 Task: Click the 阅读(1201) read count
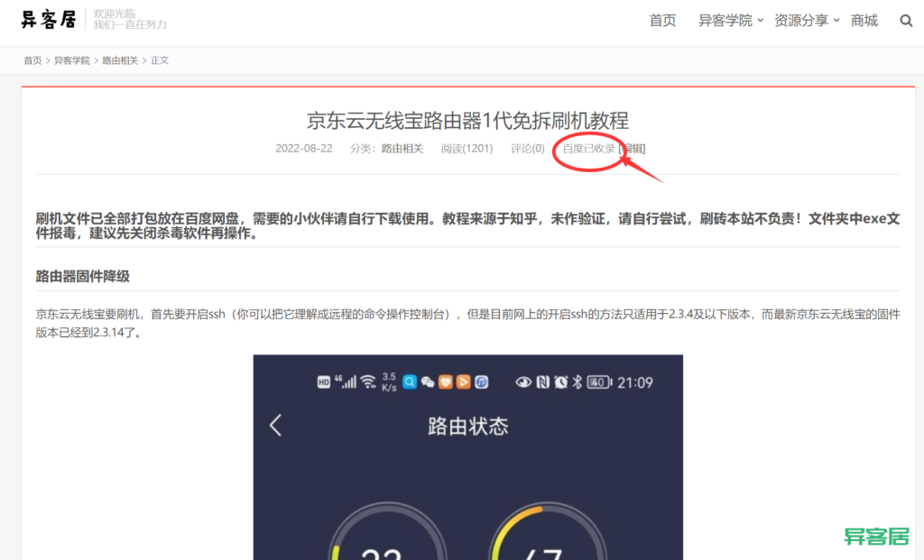467,149
